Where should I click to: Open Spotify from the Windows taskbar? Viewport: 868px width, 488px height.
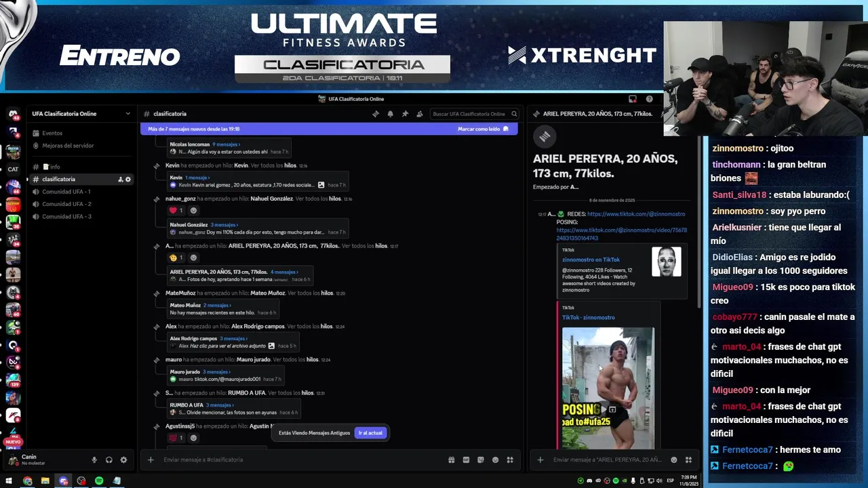click(99, 481)
